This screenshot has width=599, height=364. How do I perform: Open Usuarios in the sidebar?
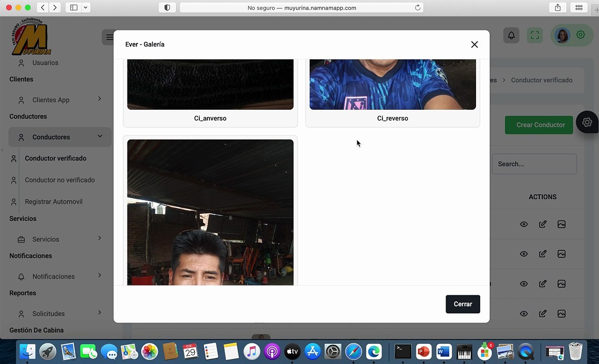pyautogui.click(x=45, y=63)
